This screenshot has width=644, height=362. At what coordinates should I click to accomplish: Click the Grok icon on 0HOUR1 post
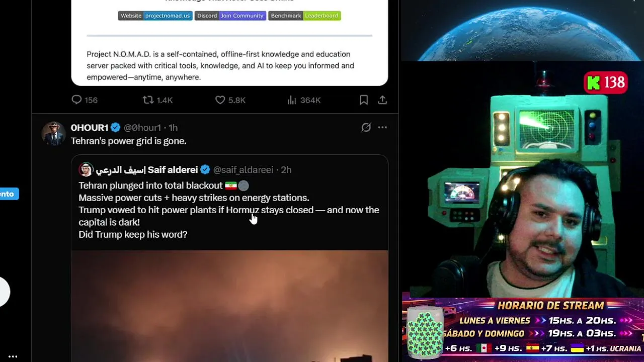click(366, 128)
